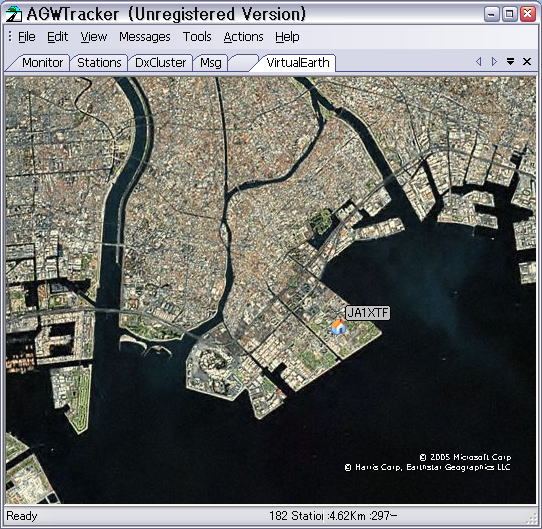The width and height of the screenshot is (542, 529).
Task: Open the Actions menu
Action: [243, 37]
